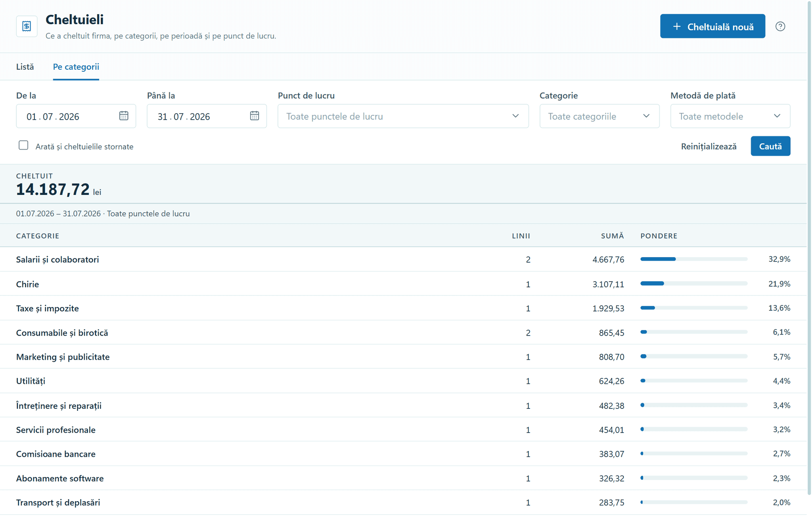
Task: Click the Până la date field
Action: 207,116
